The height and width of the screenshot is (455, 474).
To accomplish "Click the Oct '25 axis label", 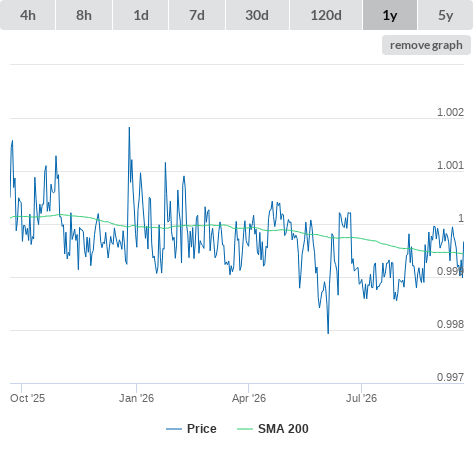I will coord(27,398).
